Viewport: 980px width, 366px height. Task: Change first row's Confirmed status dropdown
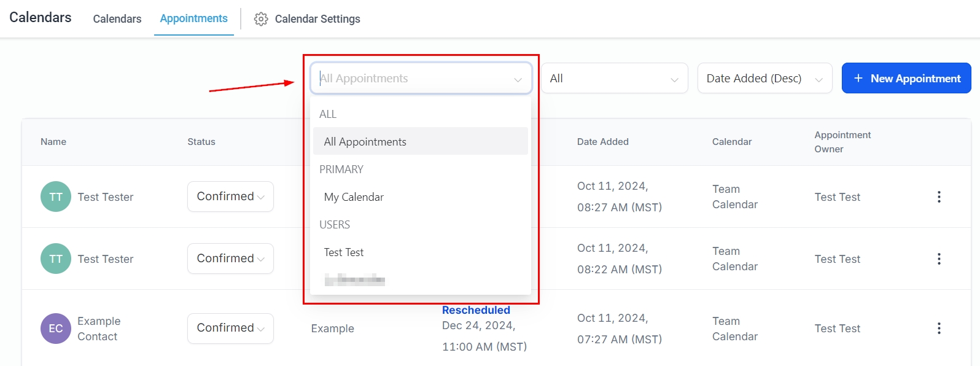(x=230, y=197)
